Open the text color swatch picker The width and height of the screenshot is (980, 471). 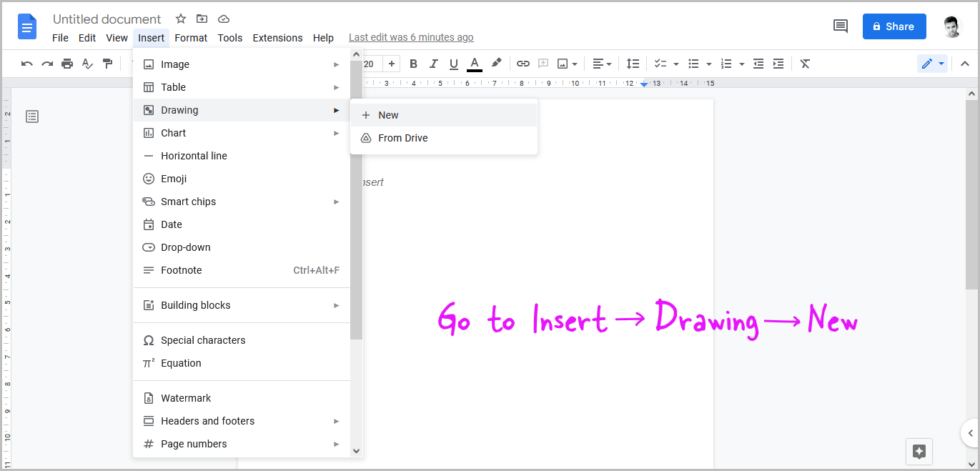[474, 64]
